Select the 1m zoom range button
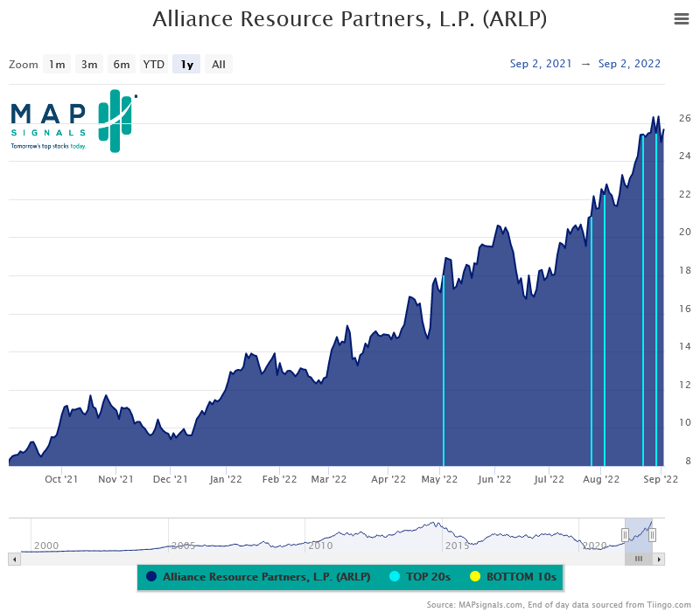Viewport: 700px width, 612px height. click(57, 64)
